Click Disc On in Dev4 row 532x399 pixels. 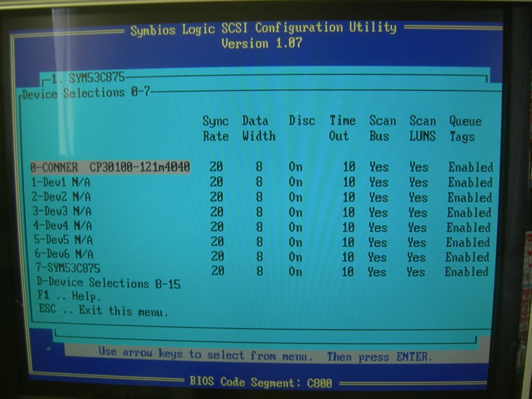(296, 227)
